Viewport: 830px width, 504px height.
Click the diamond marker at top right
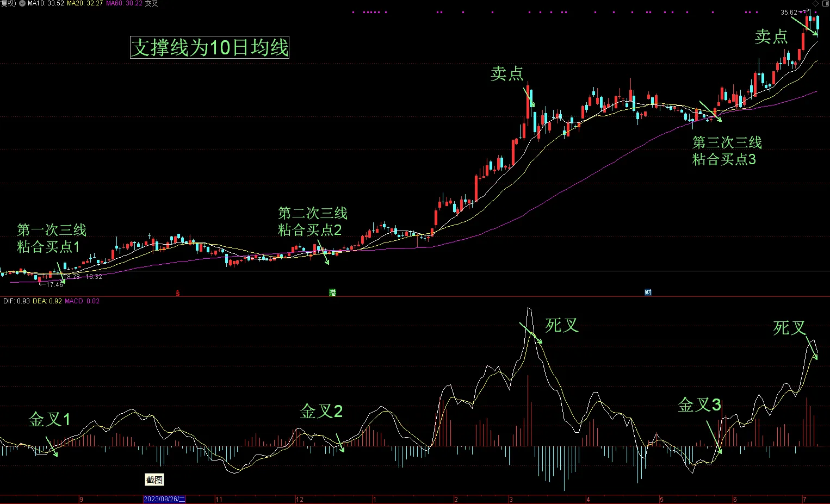point(815,4)
